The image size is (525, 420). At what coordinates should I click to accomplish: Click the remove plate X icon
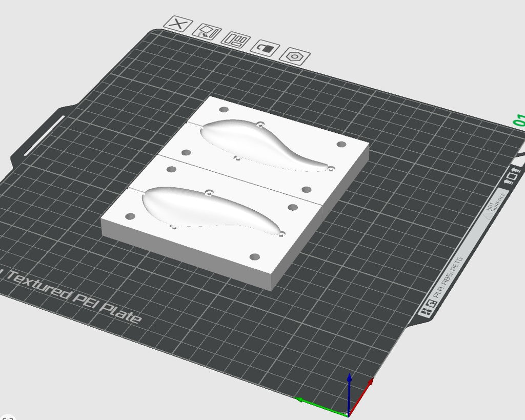[x=178, y=24]
